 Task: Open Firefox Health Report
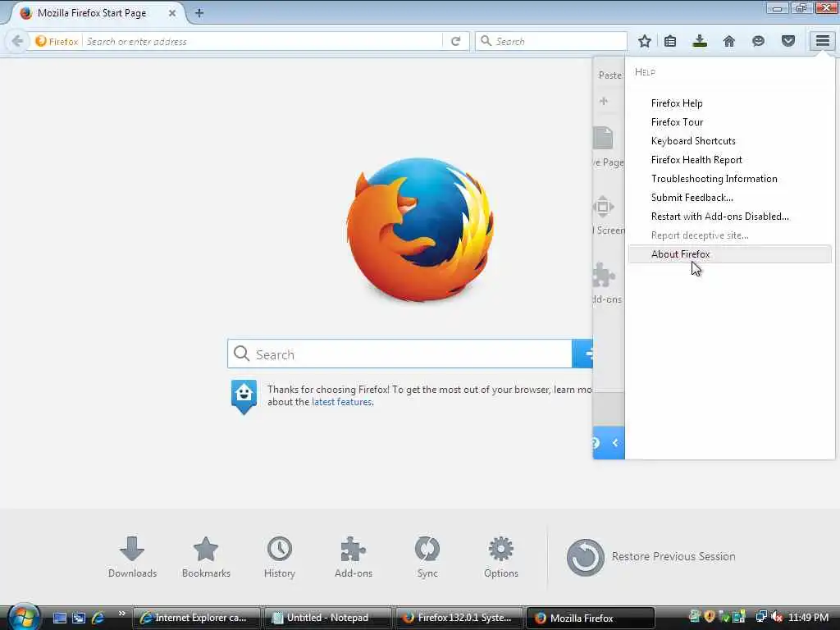(x=696, y=160)
